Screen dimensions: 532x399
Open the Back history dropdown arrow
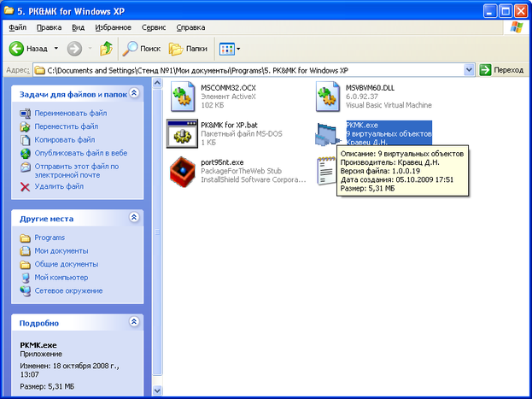click(56, 49)
